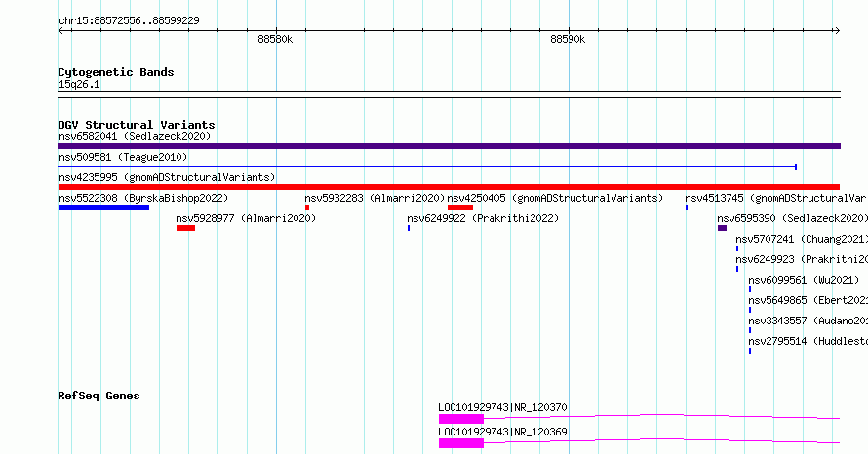Select the red nsv4250405 variant bar
The height and width of the screenshot is (454, 868).
(x=460, y=208)
